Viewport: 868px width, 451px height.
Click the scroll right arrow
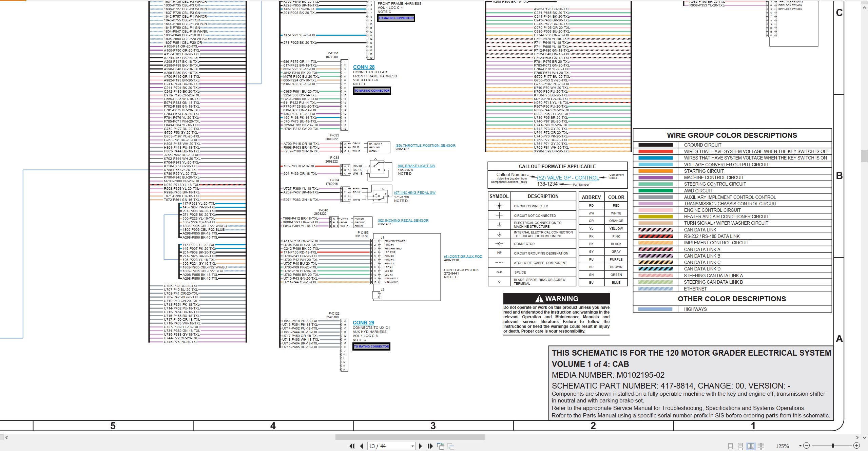857,437
